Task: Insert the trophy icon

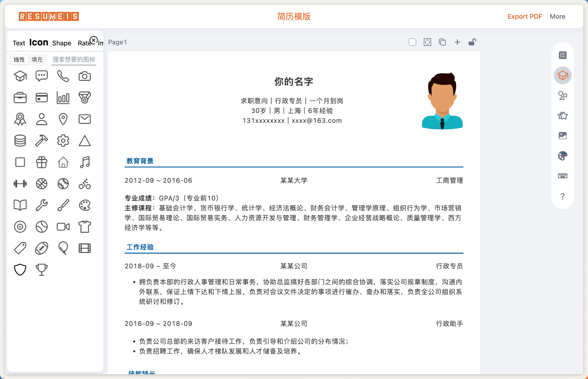Action: tap(42, 270)
